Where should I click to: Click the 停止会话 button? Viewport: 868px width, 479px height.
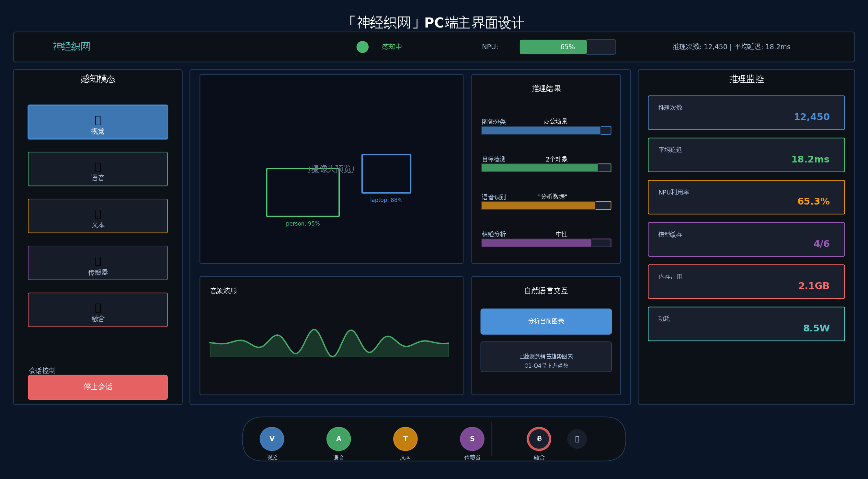click(98, 387)
